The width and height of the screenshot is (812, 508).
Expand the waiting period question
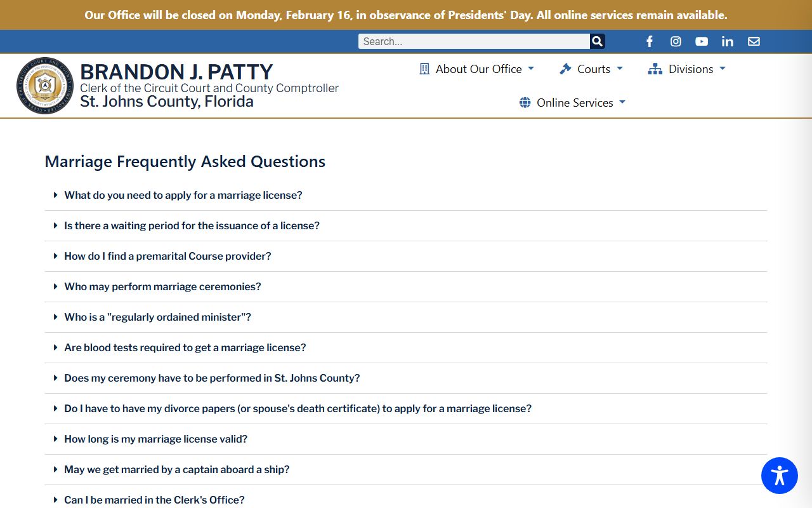coord(406,225)
